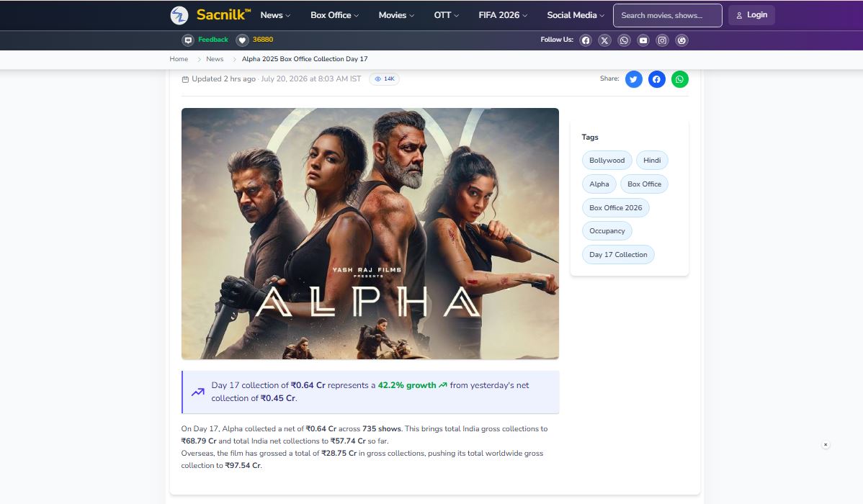Open the YouTube follow icon

coord(643,40)
